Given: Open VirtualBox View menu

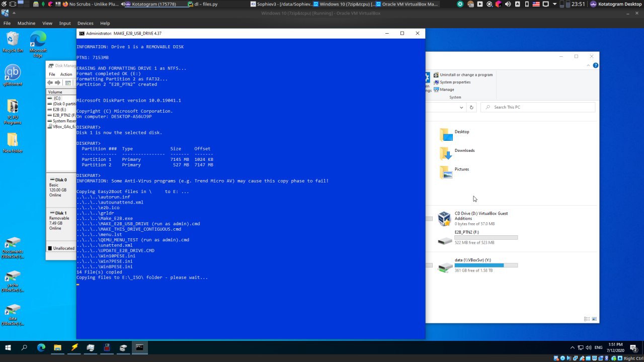Looking at the screenshot, I should (47, 23).
